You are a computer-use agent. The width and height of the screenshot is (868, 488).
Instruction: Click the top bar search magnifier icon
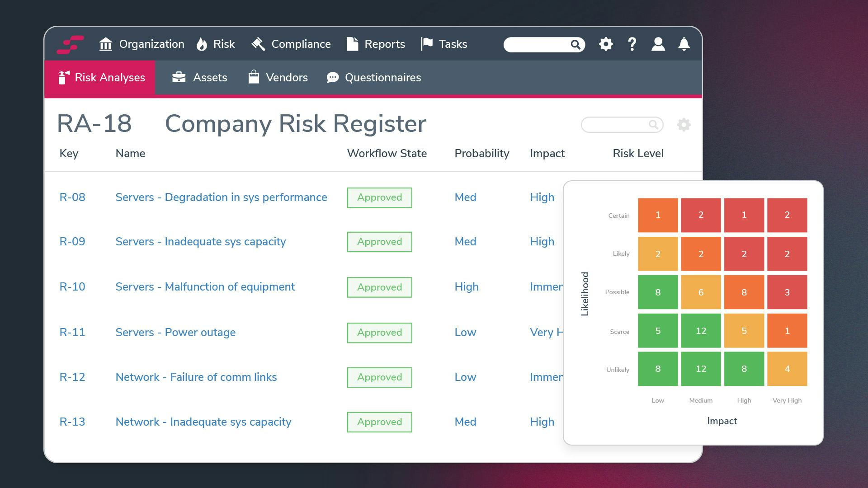click(575, 45)
